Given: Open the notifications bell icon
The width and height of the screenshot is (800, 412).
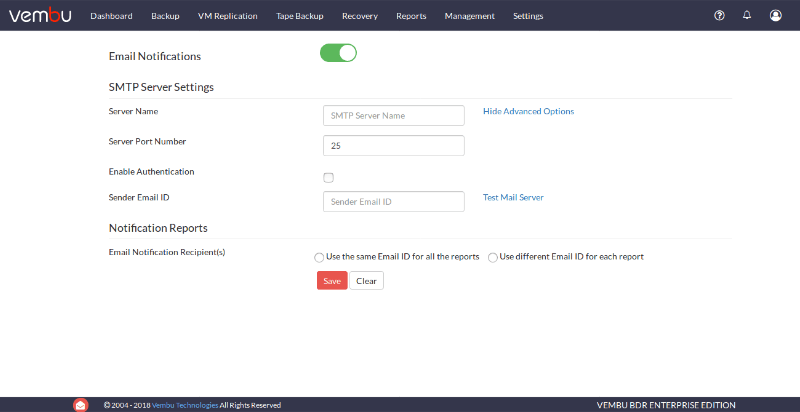Looking at the screenshot, I should (747, 15).
